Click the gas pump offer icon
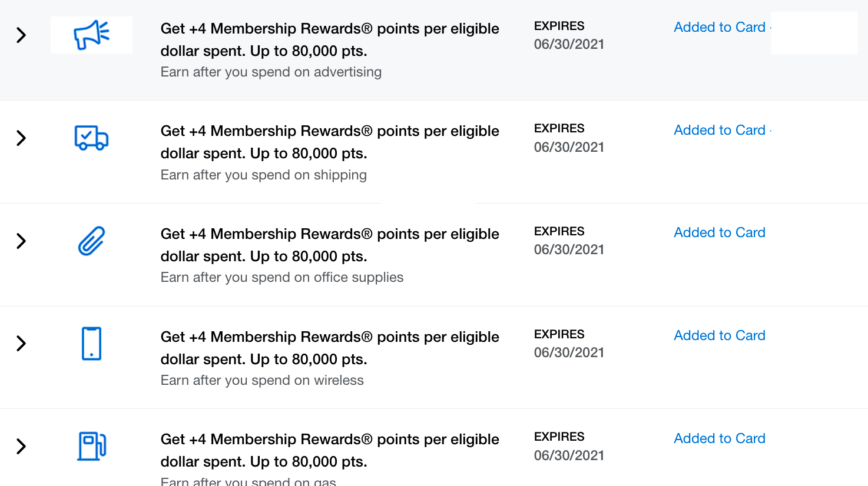Viewport: 868px width, 486px height. pos(92,446)
